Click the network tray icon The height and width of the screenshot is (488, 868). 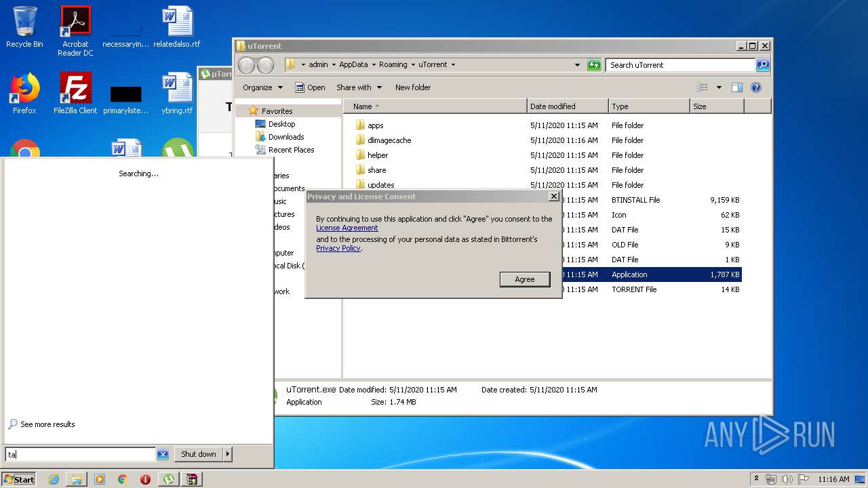[x=771, y=479]
